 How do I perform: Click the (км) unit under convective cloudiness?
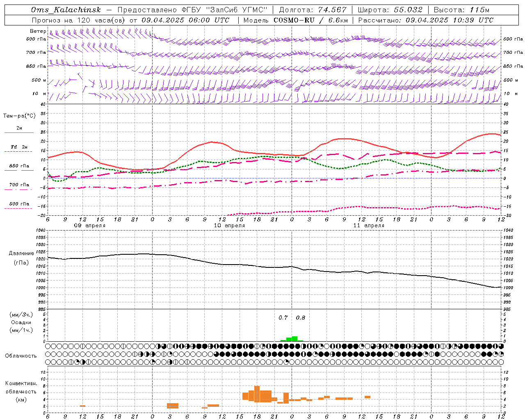coord(21,399)
